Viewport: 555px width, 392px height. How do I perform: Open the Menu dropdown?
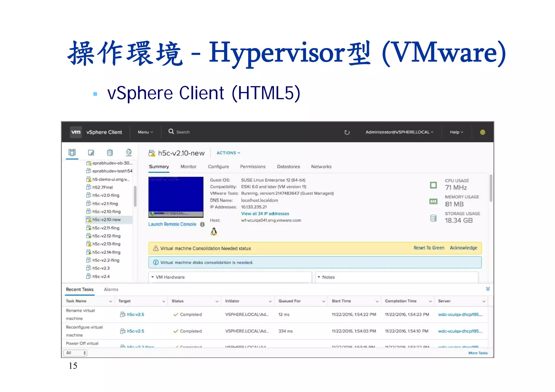point(146,132)
